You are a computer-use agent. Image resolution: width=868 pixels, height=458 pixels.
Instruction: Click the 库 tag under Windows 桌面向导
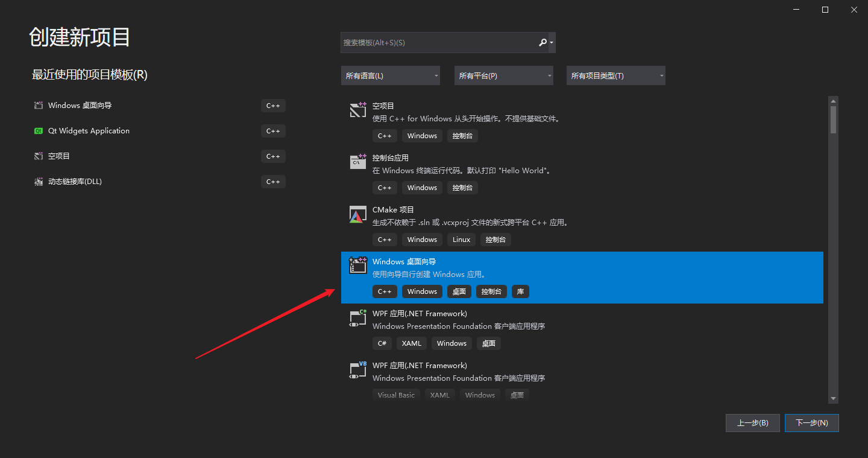coord(520,291)
